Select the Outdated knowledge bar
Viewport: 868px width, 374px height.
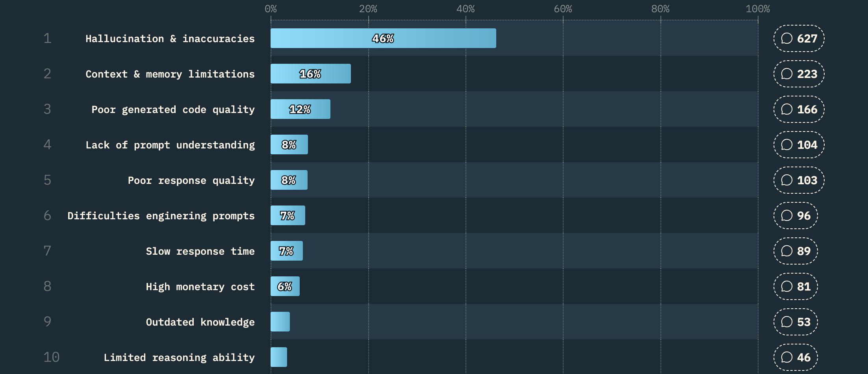tap(280, 322)
